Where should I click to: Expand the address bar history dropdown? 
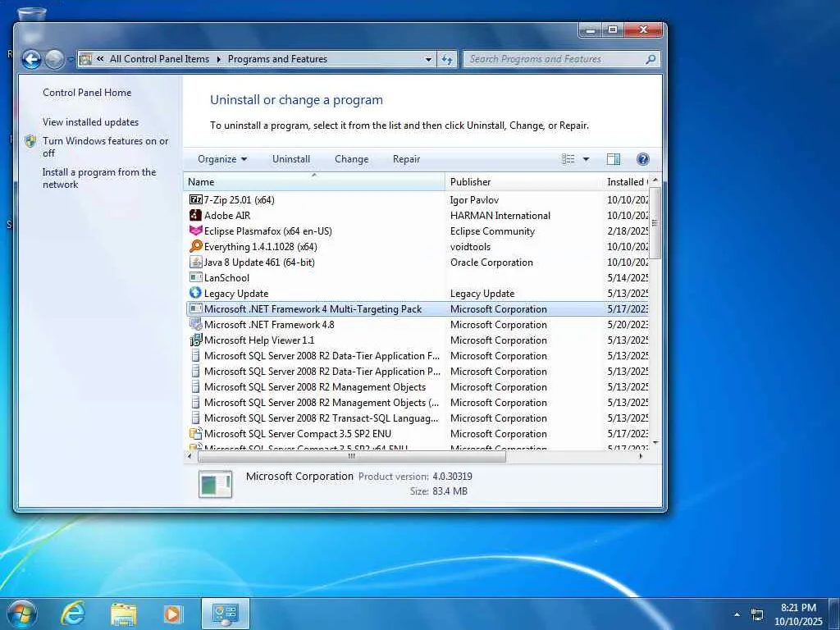428,59
